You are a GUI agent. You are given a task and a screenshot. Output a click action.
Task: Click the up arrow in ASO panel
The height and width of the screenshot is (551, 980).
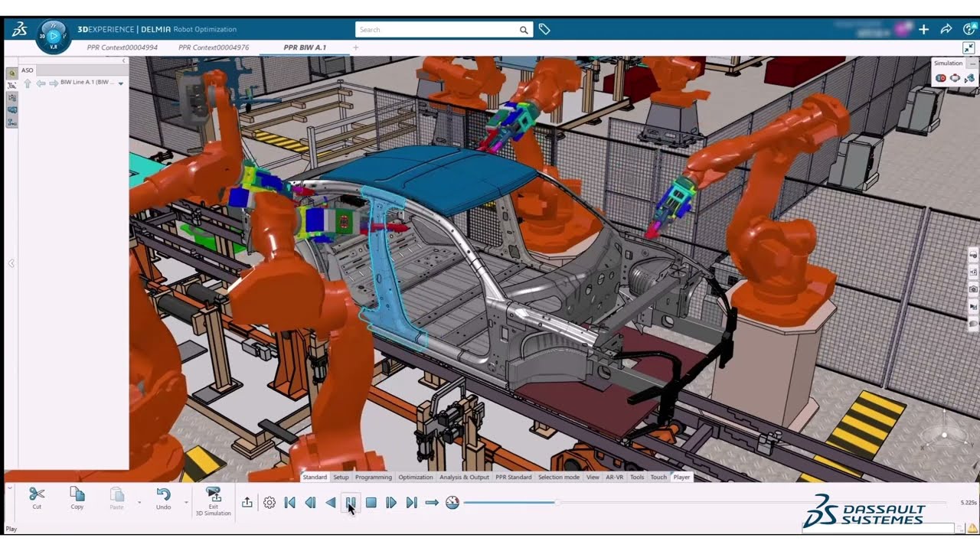pos(28,83)
